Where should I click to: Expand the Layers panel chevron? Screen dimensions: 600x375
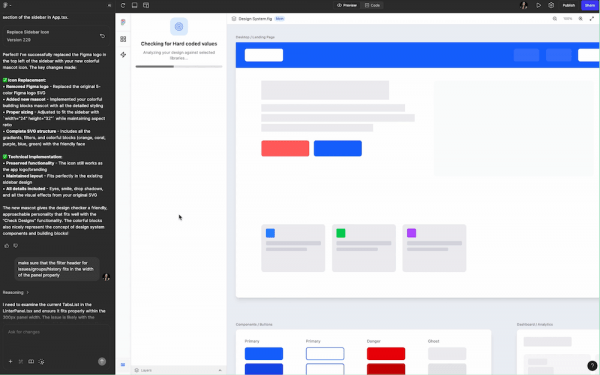[x=220, y=370]
